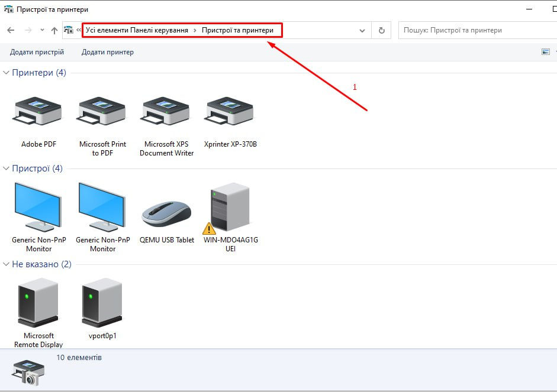Select Microsoft Print to PDF printer

click(x=102, y=112)
